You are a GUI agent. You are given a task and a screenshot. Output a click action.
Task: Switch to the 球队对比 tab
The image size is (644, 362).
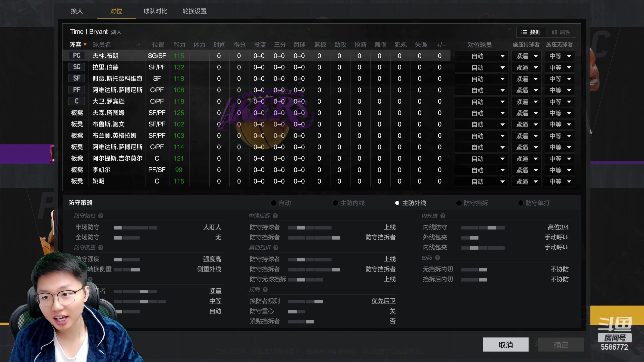155,11
